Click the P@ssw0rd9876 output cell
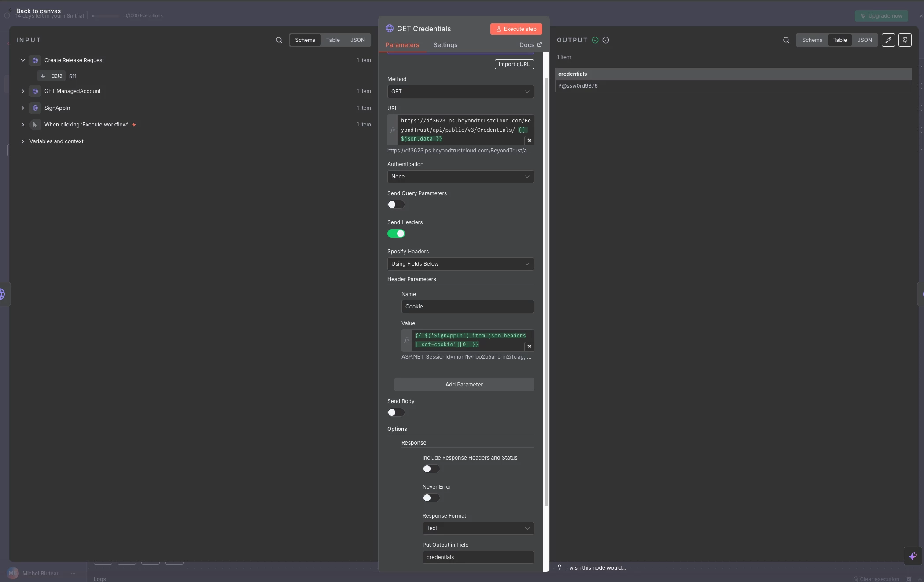The image size is (924, 582). 733,86
